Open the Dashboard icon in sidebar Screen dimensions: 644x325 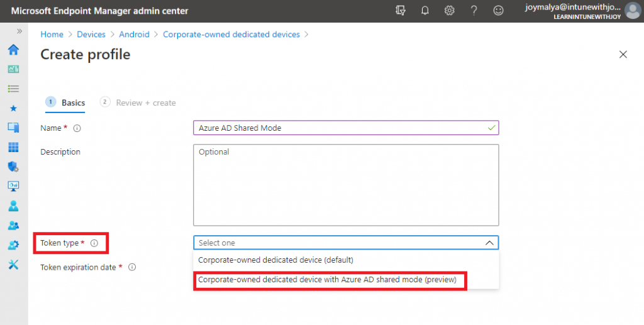(14, 69)
